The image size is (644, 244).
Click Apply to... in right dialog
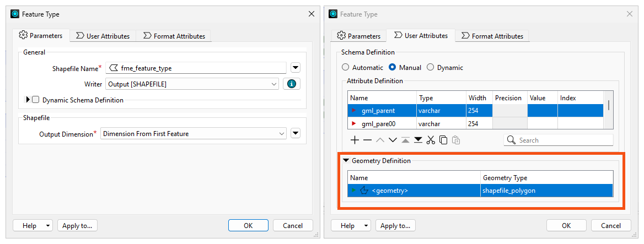pyautogui.click(x=395, y=225)
